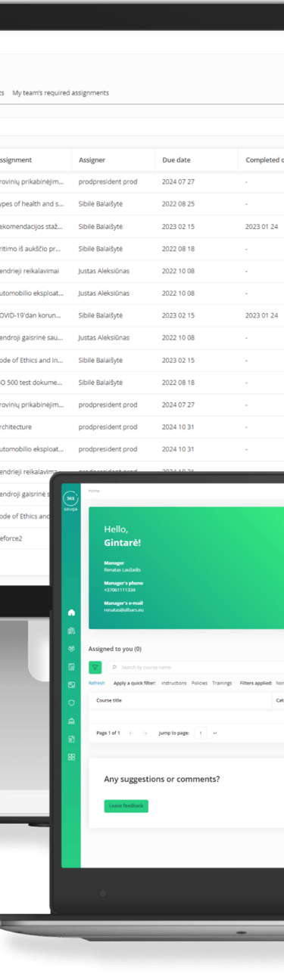The image size is (284, 980).
Task: Go to previous page using the left arrow
Action: click(131, 733)
